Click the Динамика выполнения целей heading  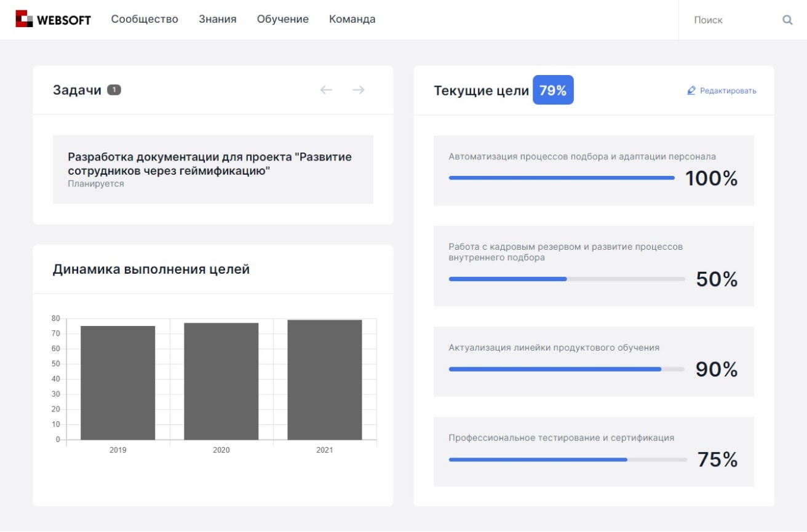[151, 269]
